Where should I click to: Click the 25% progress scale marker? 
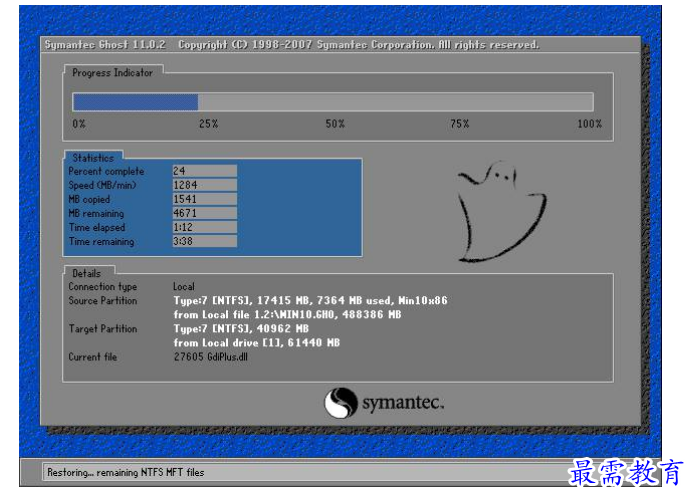click(208, 124)
